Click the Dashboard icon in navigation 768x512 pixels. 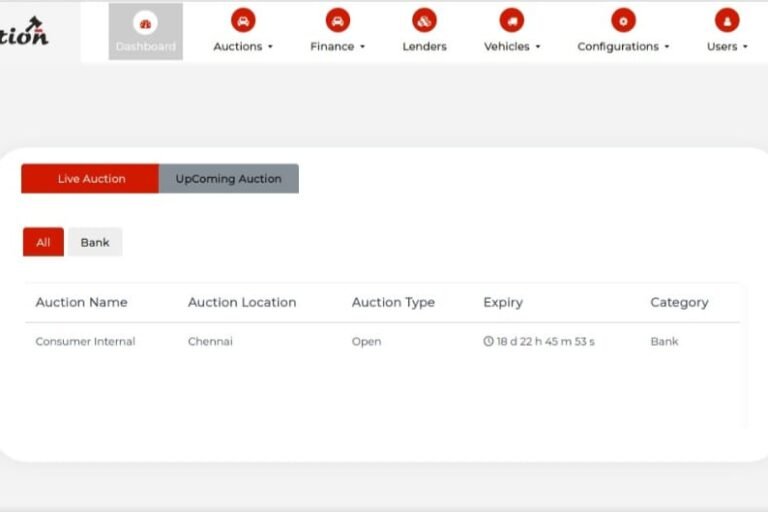(x=146, y=22)
